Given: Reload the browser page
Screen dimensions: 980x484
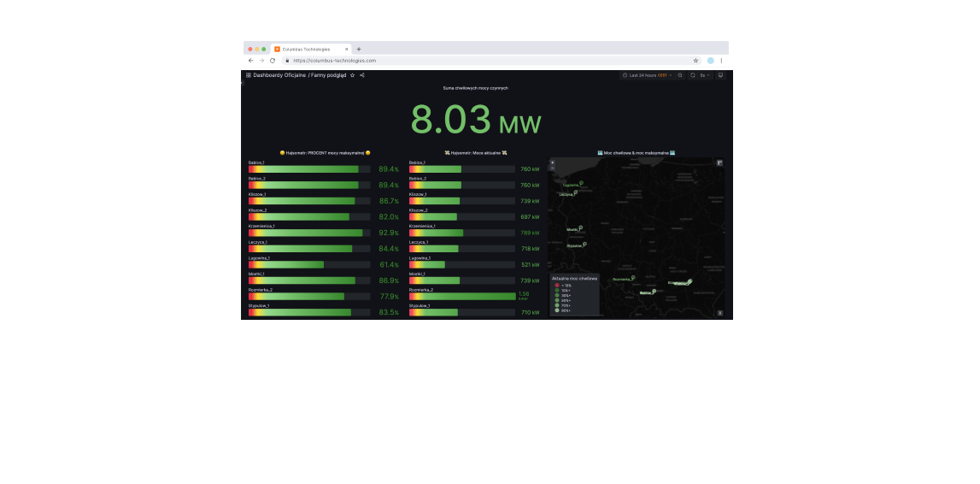Looking at the screenshot, I should [273, 61].
